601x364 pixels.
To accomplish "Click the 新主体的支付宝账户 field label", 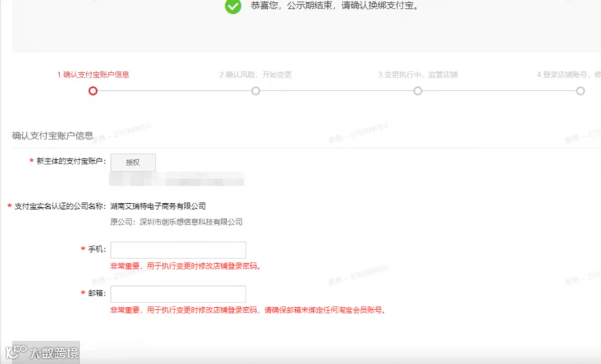I will pyautogui.click(x=71, y=162).
